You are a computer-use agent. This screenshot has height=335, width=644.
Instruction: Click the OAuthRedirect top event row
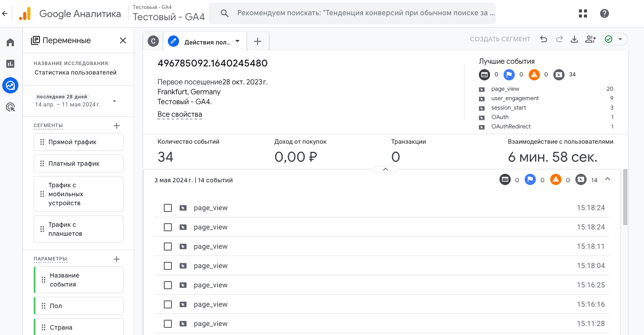tap(546, 127)
